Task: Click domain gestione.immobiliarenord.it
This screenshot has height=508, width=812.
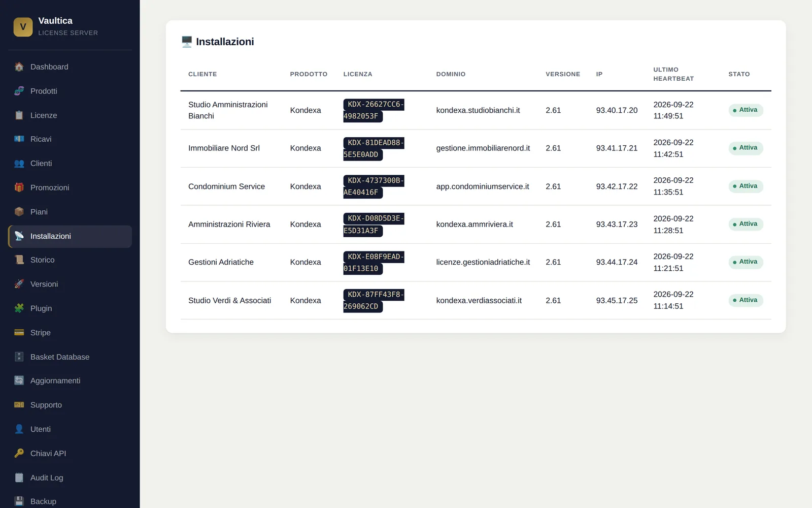Action: tap(483, 148)
